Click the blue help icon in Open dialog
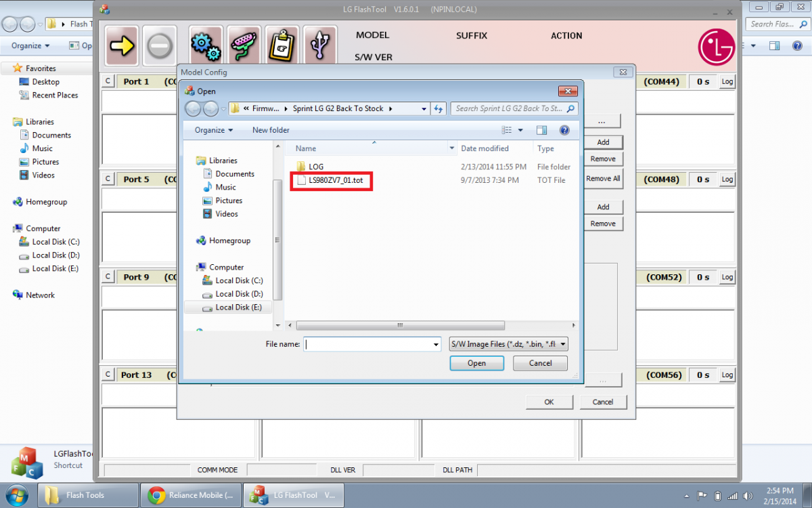This screenshot has width=812, height=508. pos(564,130)
